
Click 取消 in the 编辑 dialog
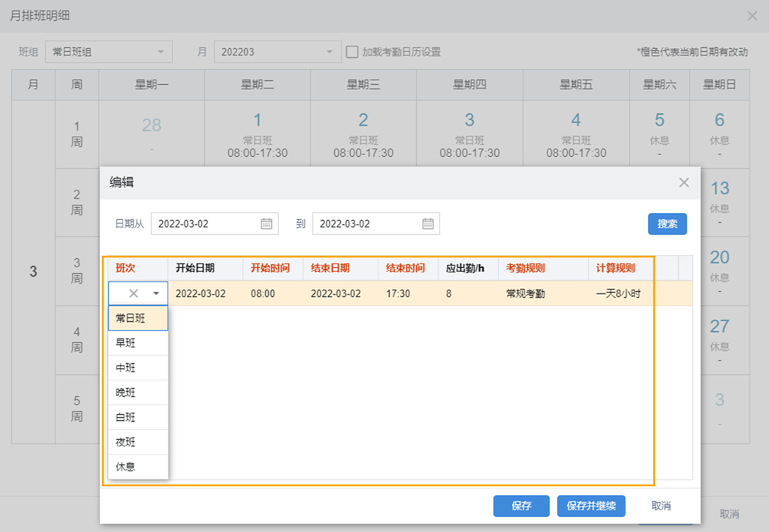click(661, 506)
